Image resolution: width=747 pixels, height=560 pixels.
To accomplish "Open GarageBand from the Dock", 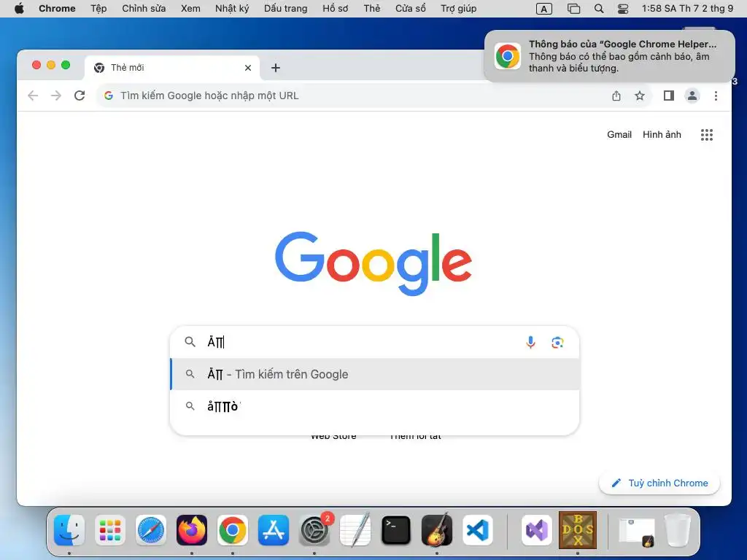I will [437, 529].
